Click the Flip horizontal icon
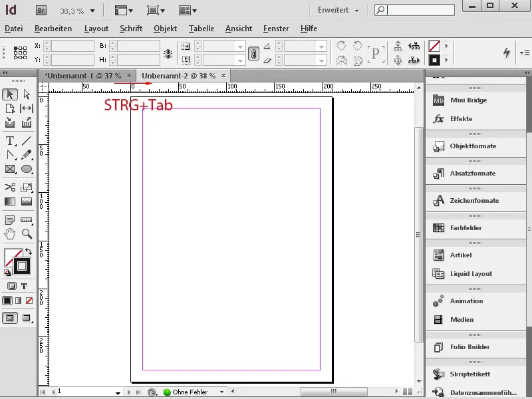This screenshot has height=399, width=532. pyautogui.click(x=341, y=61)
